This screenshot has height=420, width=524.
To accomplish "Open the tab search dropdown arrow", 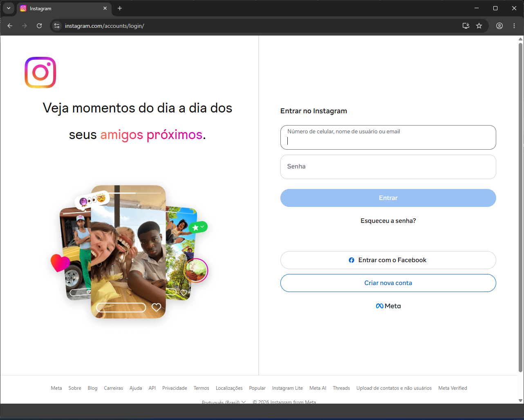I will tap(9, 8).
